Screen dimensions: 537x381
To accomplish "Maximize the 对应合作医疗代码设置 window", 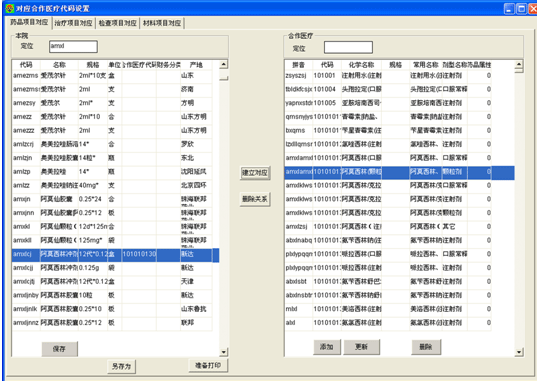I will [521, 9].
